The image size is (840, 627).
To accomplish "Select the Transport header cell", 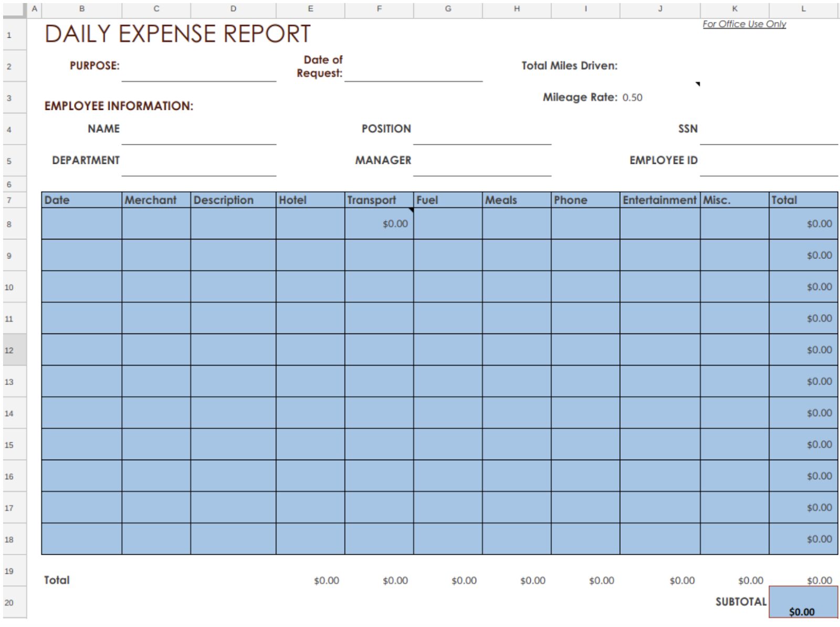I will point(379,200).
